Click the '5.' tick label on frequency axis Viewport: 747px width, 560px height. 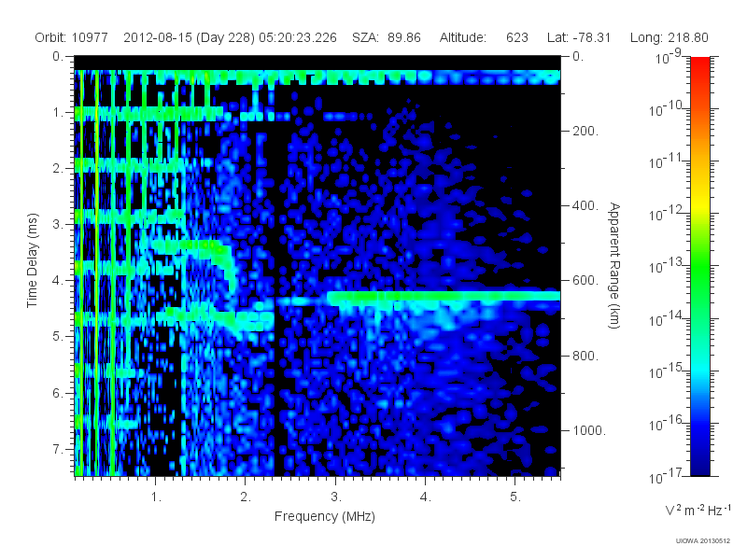pyautogui.click(x=515, y=497)
